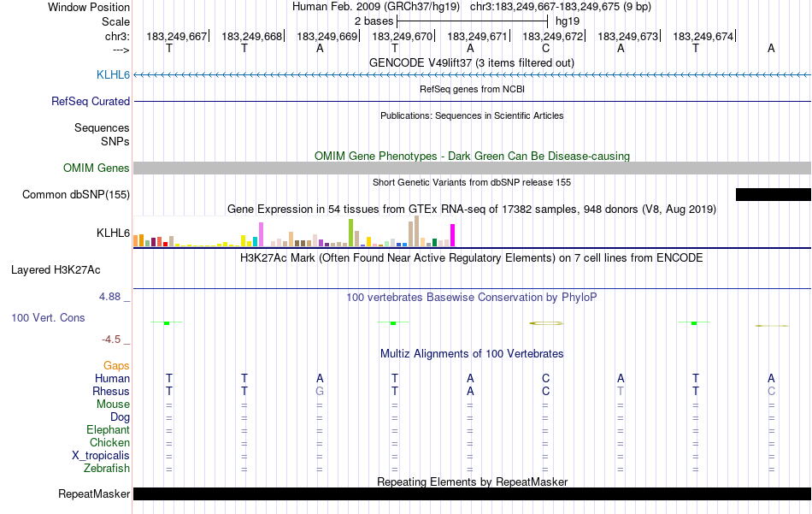Viewport: 812px width, 514px height.
Task: Click 'Short Genetic Variants from dbSNP release 155'
Action: 472,182
